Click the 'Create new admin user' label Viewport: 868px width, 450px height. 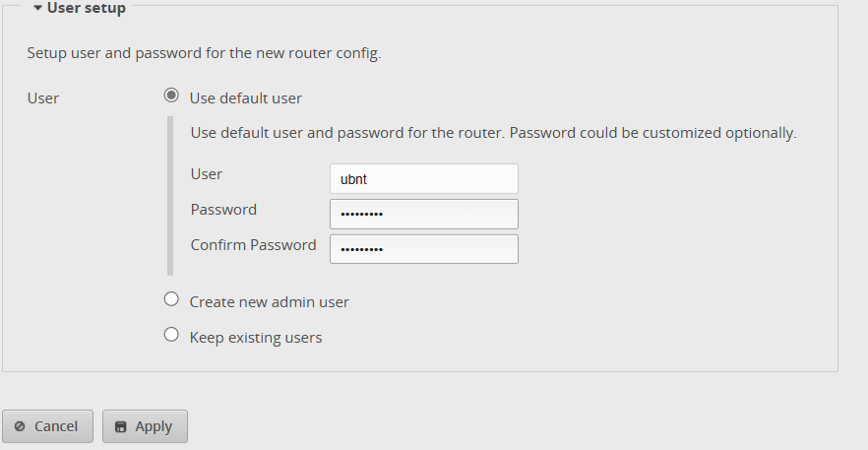(x=269, y=302)
